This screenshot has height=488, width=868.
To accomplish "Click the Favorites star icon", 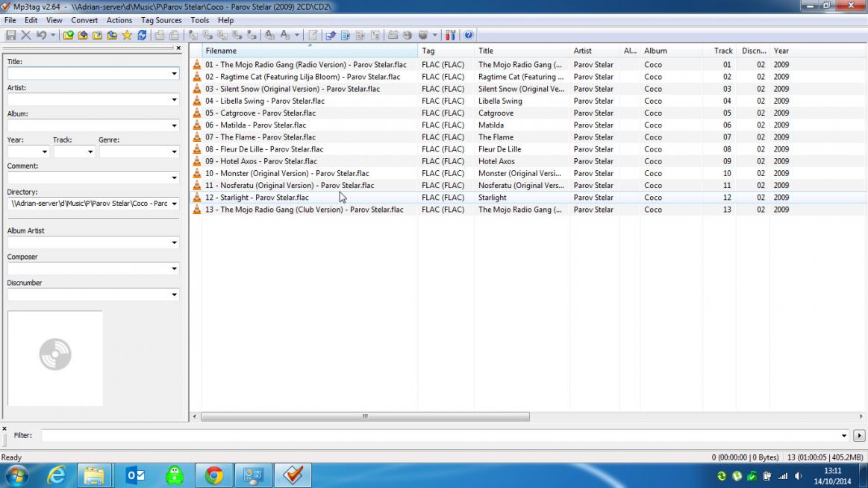I will [x=127, y=35].
